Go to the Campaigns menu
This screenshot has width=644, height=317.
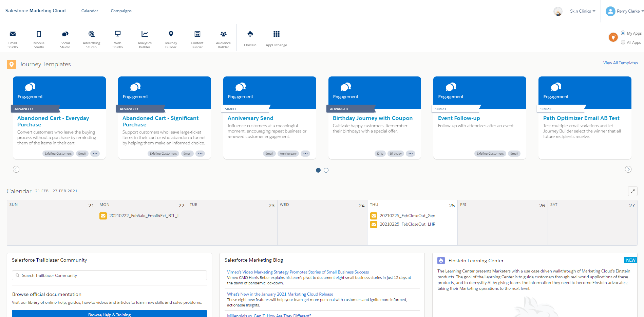click(121, 11)
